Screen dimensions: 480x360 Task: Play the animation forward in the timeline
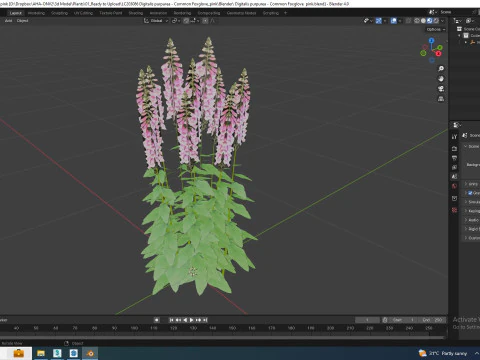pyautogui.click(x=192, y=320)
